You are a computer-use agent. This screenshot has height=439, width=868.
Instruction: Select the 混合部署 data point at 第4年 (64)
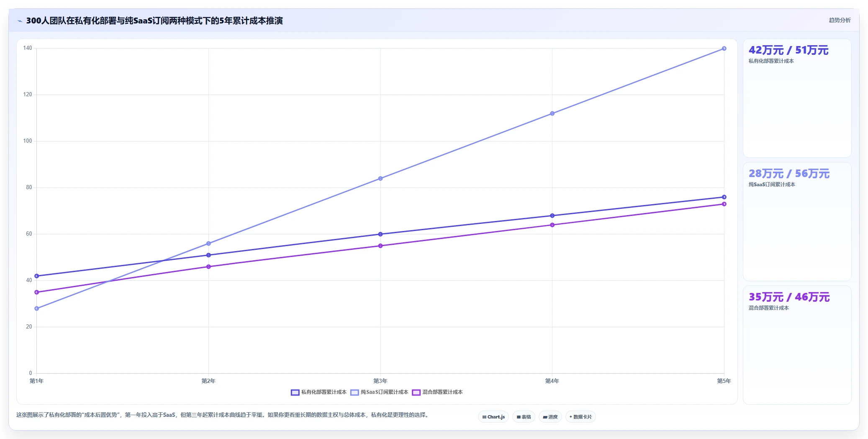552,225
